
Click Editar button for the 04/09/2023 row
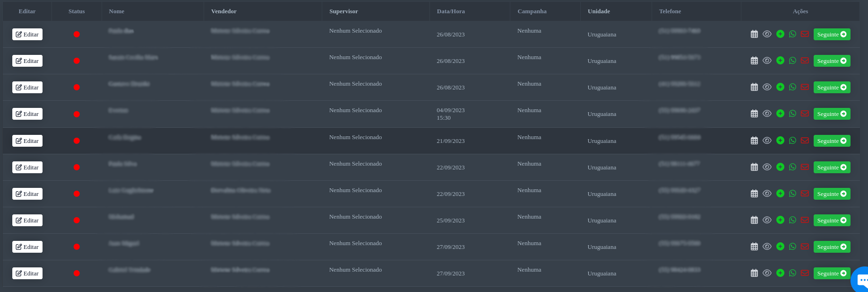[27, 114]
